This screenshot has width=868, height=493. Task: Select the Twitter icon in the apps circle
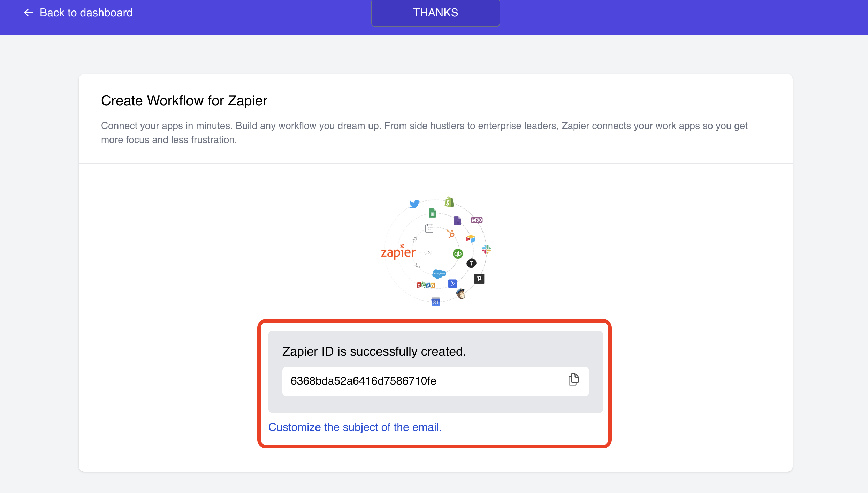pos(414,204)
